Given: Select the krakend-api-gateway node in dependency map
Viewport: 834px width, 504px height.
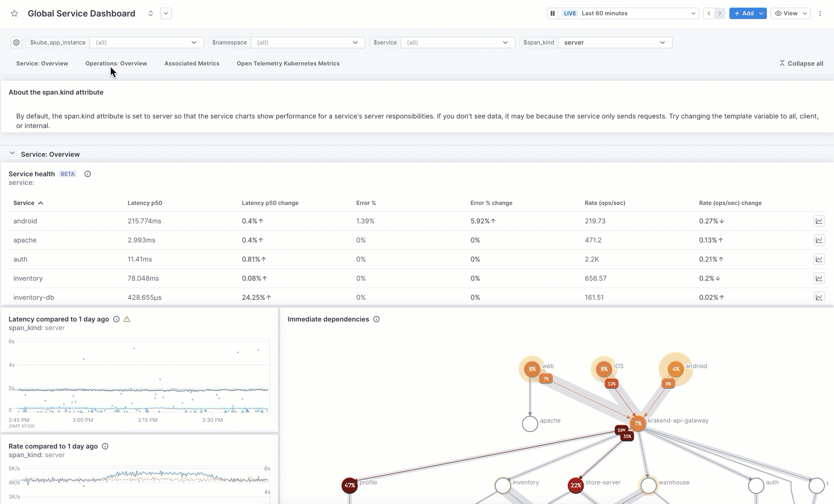Looking at the screenshot, I should pos(638,423).
